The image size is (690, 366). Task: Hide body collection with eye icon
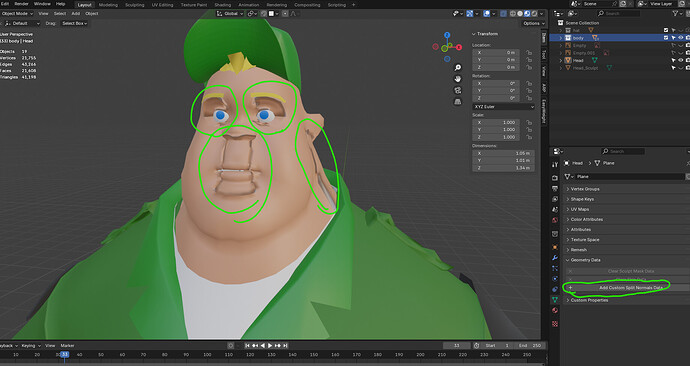coord(680,38)
